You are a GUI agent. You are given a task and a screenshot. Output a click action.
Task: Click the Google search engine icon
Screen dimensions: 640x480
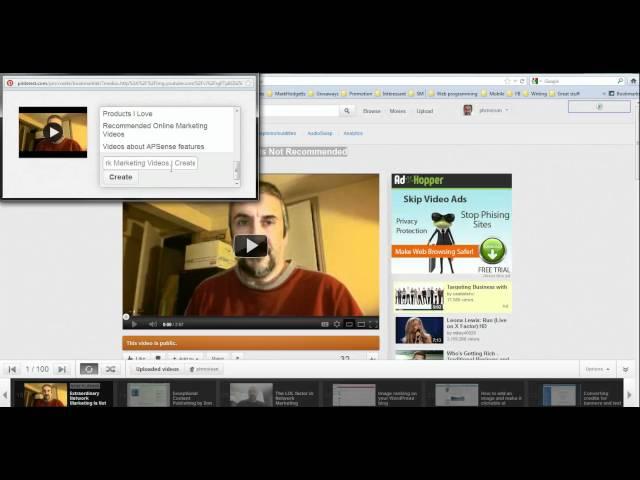[536, 81]
